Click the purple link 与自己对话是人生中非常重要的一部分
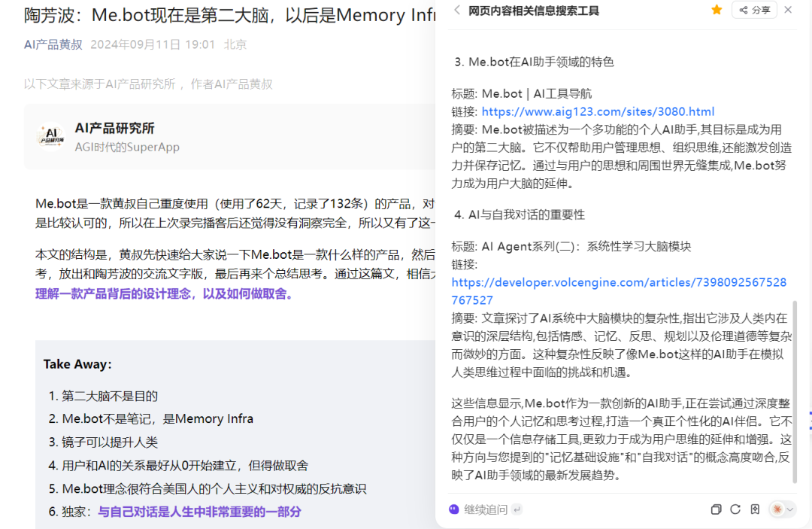The height and width of the screenshot is (529, 812). coord(199,512)
